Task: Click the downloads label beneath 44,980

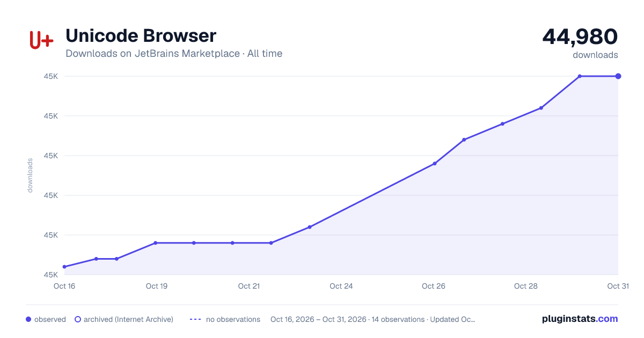Action: [x=595, y=55]
